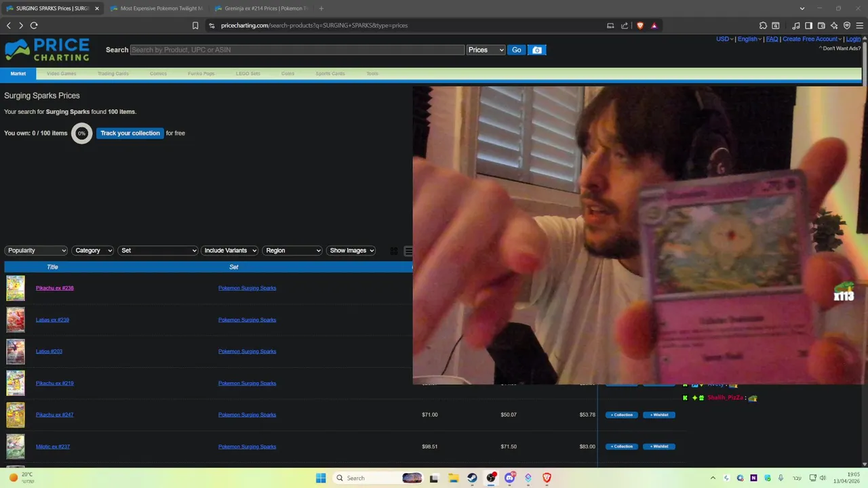Screen dimensions: 868x488
Task: Open the extensions puzzle icon
Action: [764, 26]
